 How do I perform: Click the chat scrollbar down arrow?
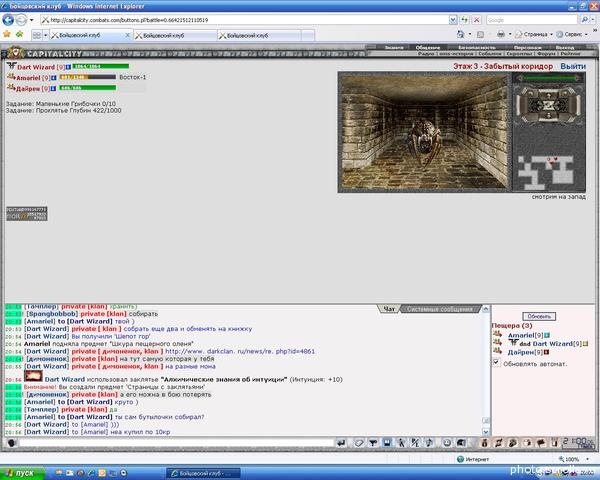486,432
